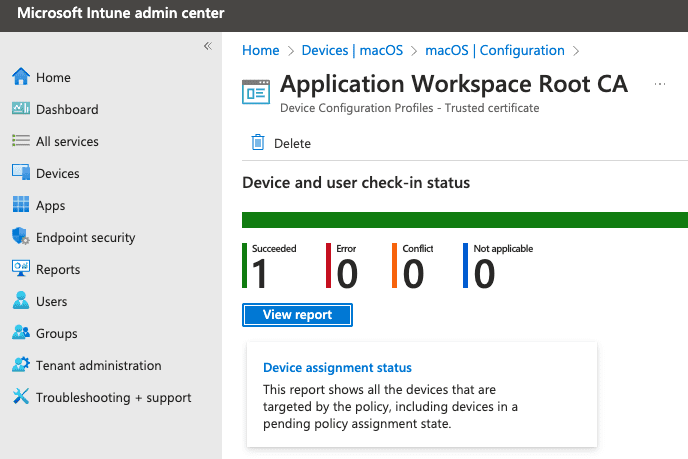This screenshot has height=459, width=688.
Task: Open the ellipsis more options menu
Action: pos(660,85)
